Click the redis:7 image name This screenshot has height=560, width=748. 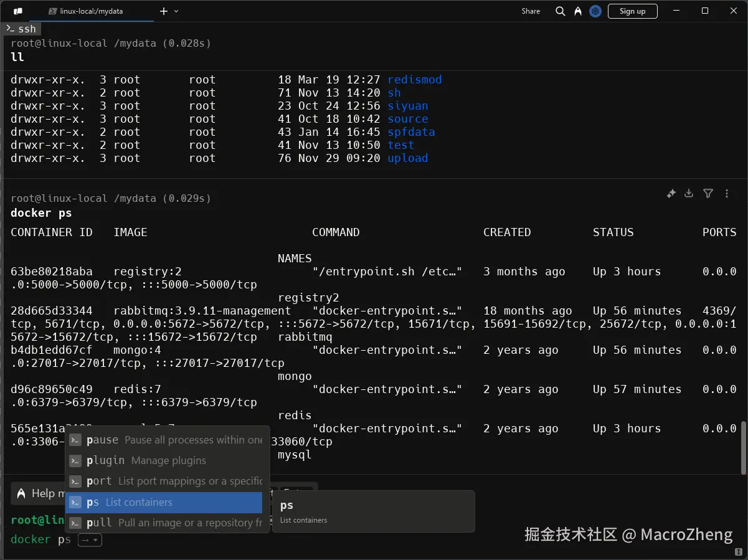point(137,389)
